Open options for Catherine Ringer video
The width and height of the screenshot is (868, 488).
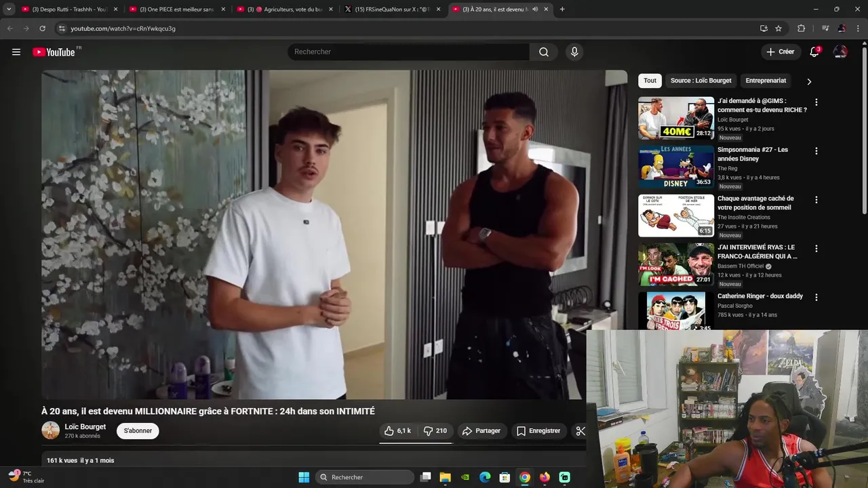[x=816, y=298]
